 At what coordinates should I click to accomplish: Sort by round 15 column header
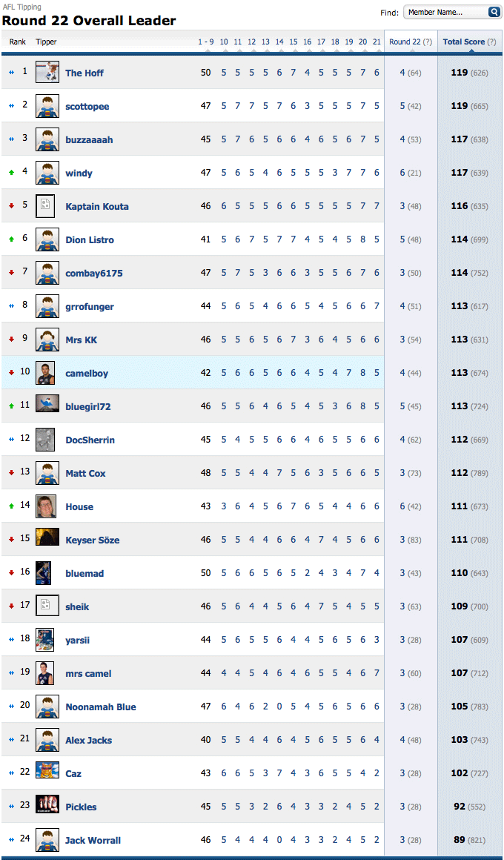pos(294,42)
